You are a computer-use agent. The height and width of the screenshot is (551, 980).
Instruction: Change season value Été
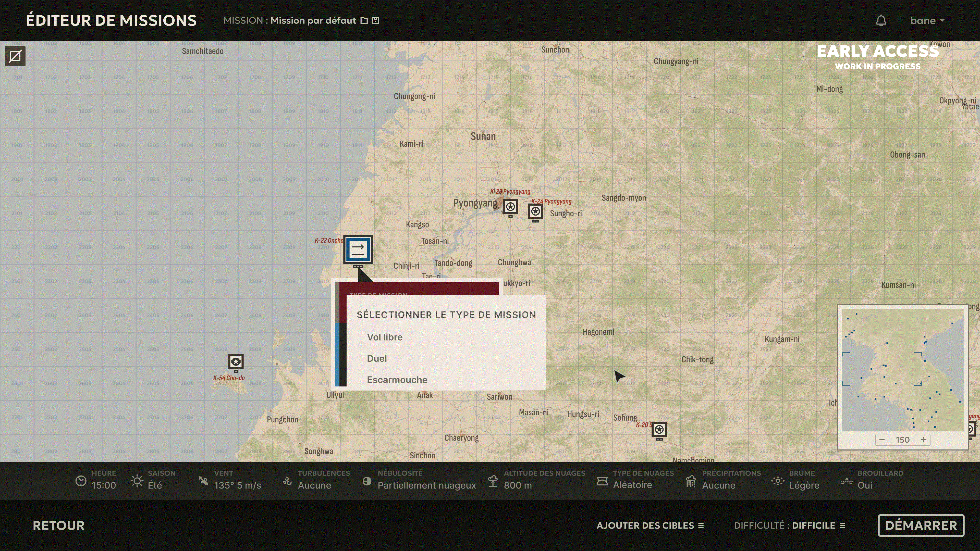tap(155, 486)
